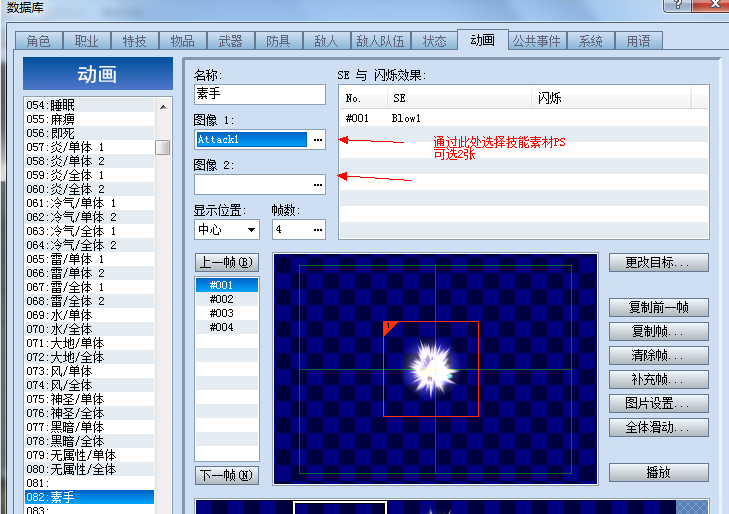Select empty animation slot 081

point(89,483)
